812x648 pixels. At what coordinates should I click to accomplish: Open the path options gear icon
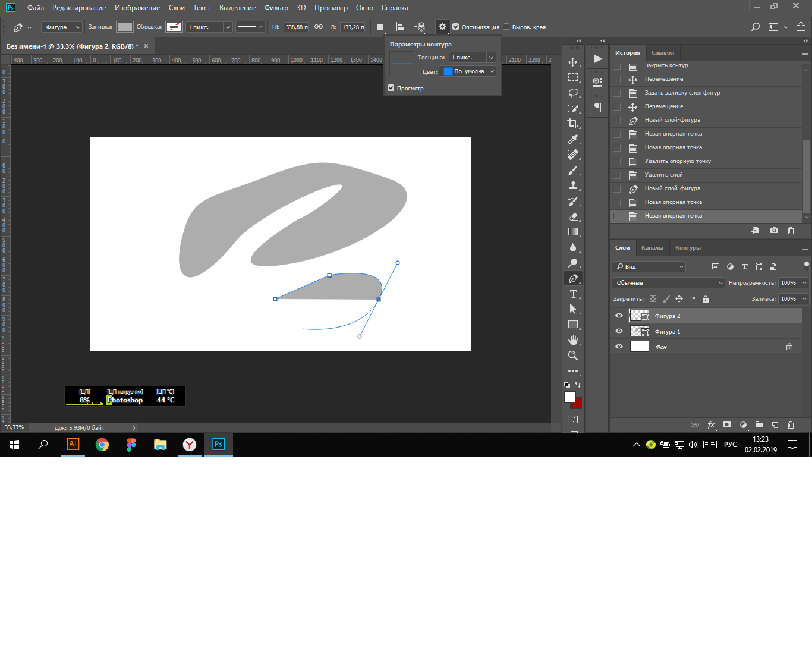tap(442, 27)
